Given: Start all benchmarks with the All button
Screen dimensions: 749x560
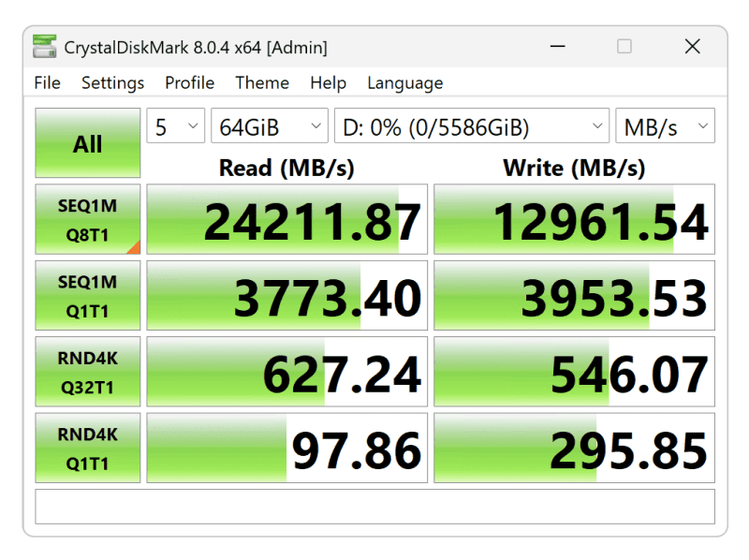Looking at the screenshot, I should coord(88,143).
